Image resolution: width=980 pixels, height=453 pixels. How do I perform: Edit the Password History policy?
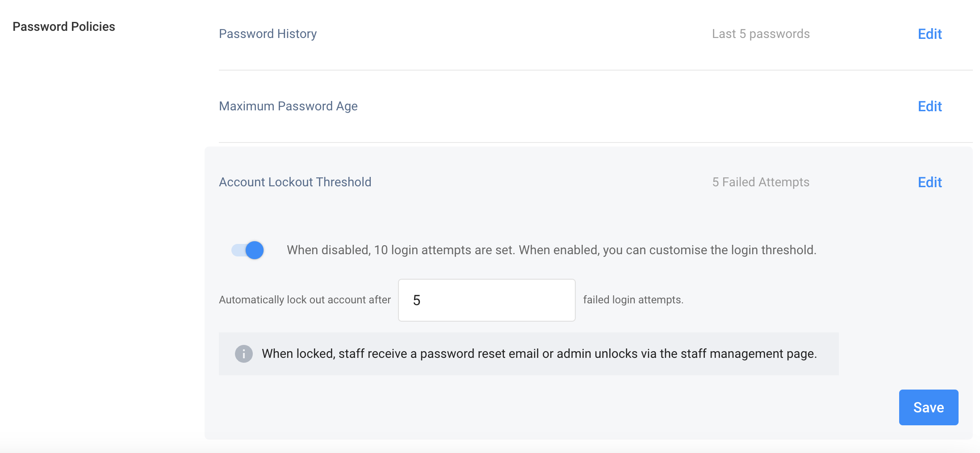coord(930,34)
